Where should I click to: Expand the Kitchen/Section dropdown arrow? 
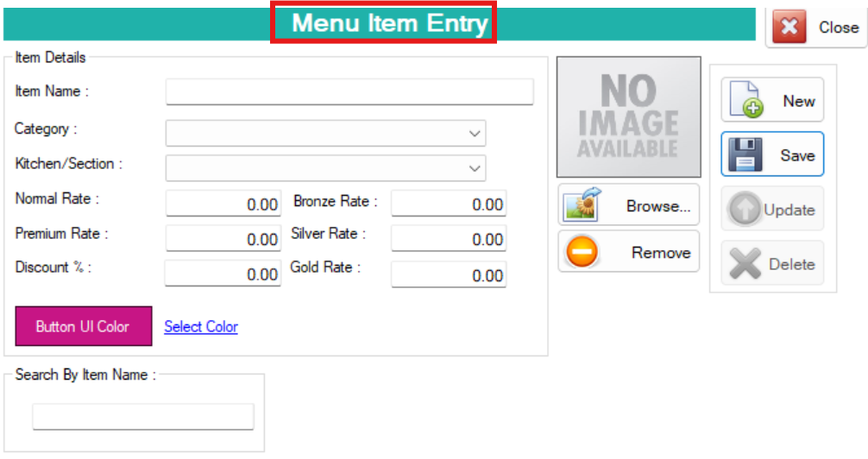(475, 168)
